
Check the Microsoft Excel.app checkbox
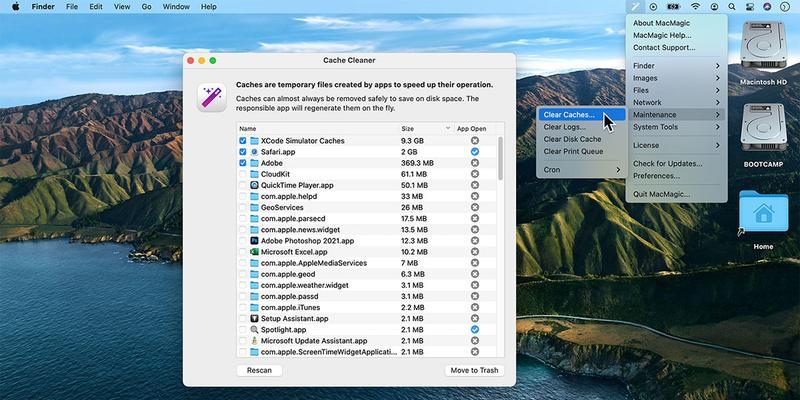tap(242, 252)
